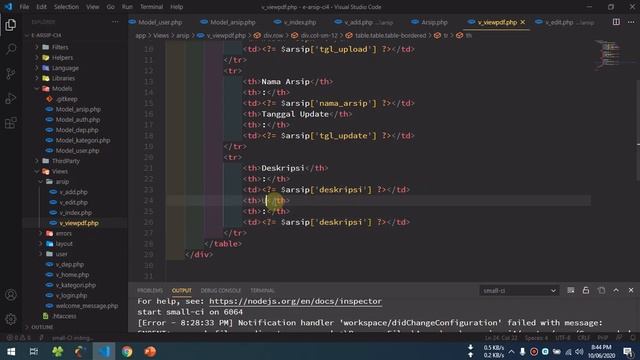The image size is (640, 360).
Task: Open the small-ci output channel dropdown
Action: pos(519,291)
